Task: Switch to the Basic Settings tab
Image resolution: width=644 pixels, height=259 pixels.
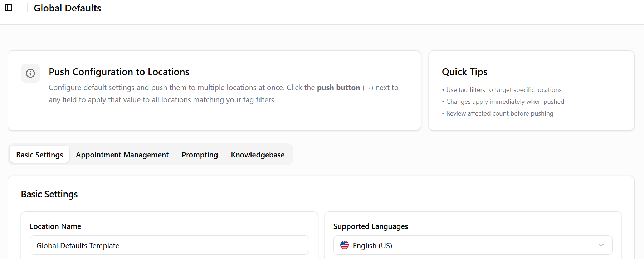Action: pos(39,155)
